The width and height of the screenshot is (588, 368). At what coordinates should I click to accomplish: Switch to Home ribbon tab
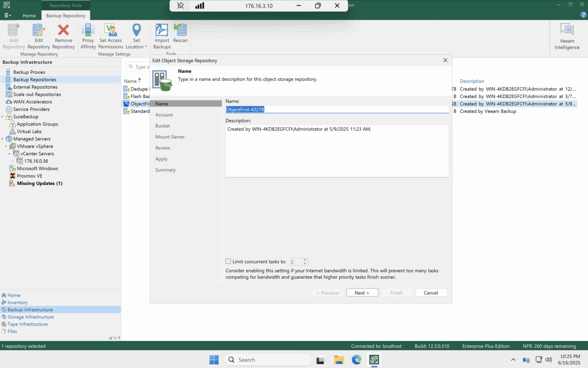coord(29,16)
